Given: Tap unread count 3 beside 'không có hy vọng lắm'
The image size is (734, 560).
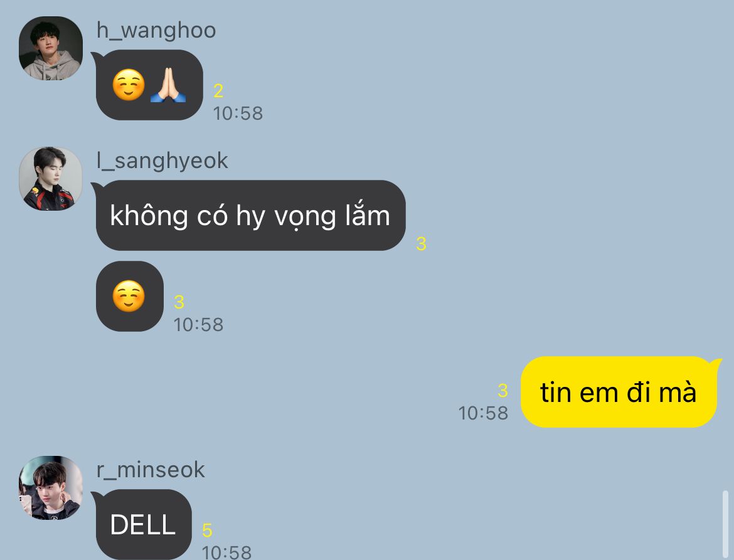Looking at the screenshot, I should [x=421, y=243].
